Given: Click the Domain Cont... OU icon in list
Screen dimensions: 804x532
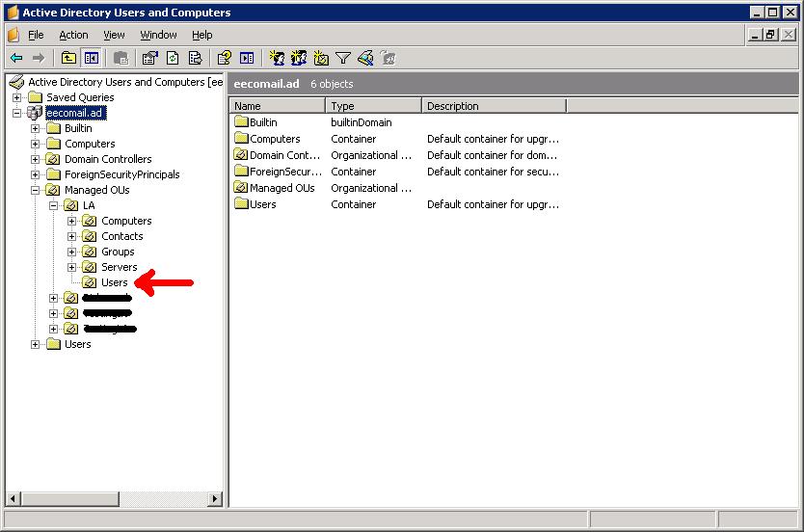Looking at the screenshot, I should tap(241, 155).
